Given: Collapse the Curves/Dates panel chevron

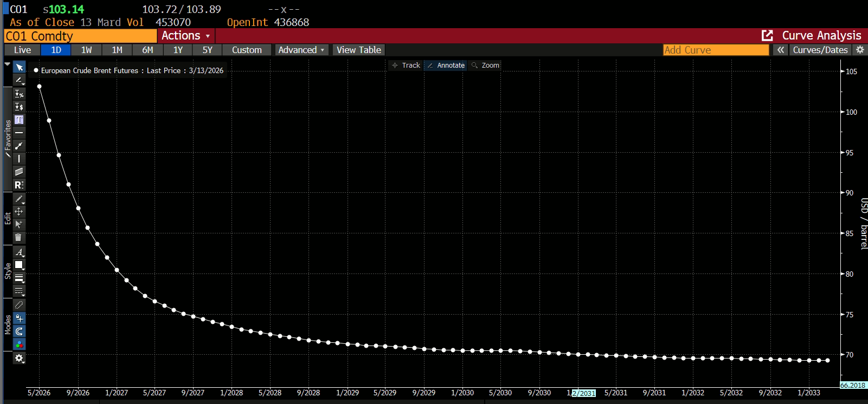Looking at the screenshot, I should [x=780, y=50].
